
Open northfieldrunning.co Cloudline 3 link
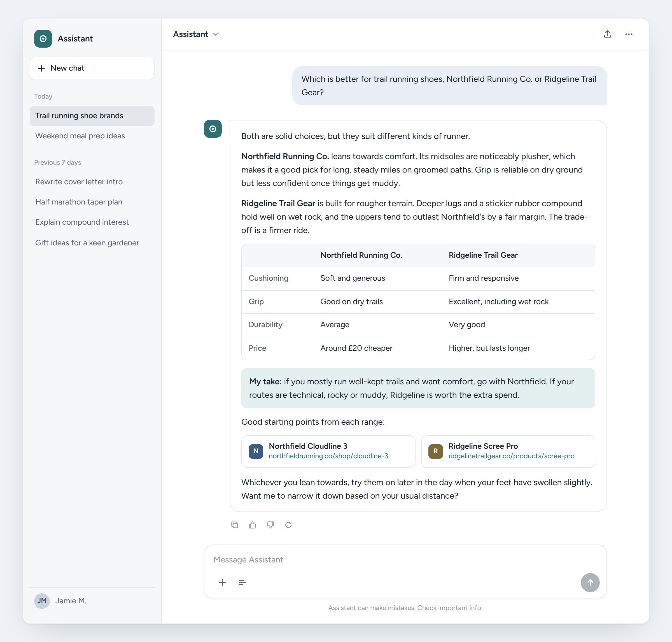[x=328, y=456]
